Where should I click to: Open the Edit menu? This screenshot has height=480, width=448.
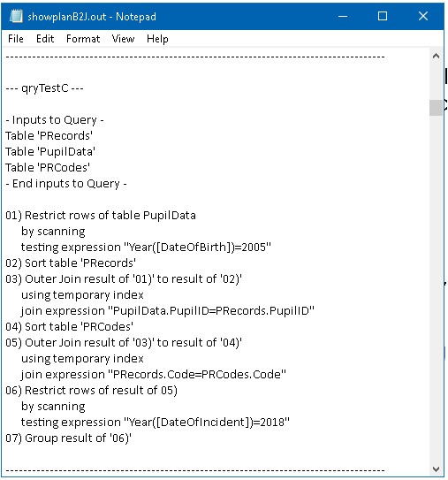tap(45, 39)
